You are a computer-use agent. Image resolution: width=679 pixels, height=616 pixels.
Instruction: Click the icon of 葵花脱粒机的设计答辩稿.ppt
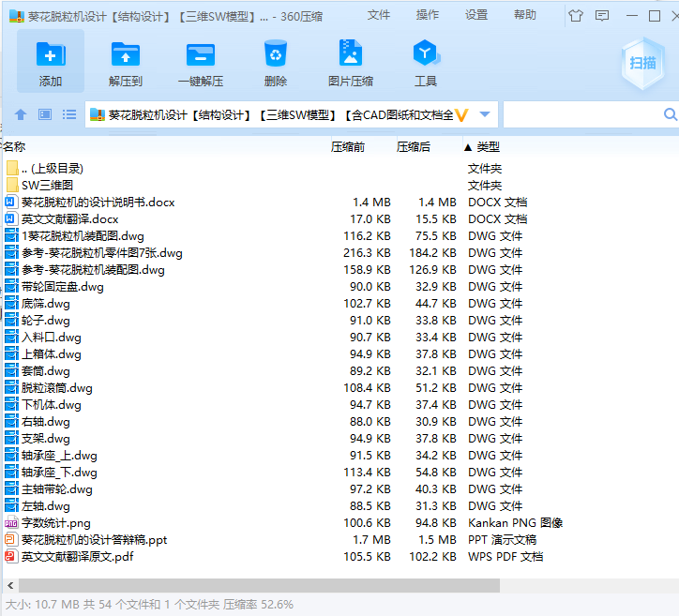pos(11,540)
